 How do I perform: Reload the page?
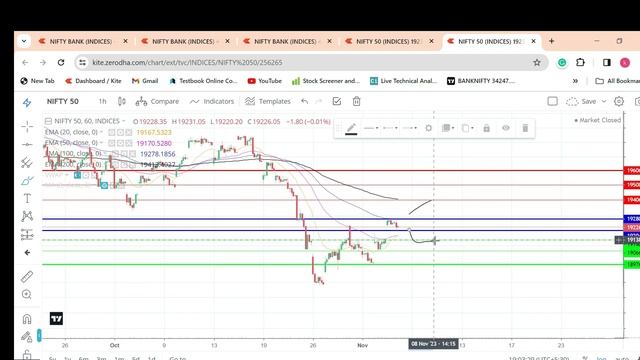(61, 62)
